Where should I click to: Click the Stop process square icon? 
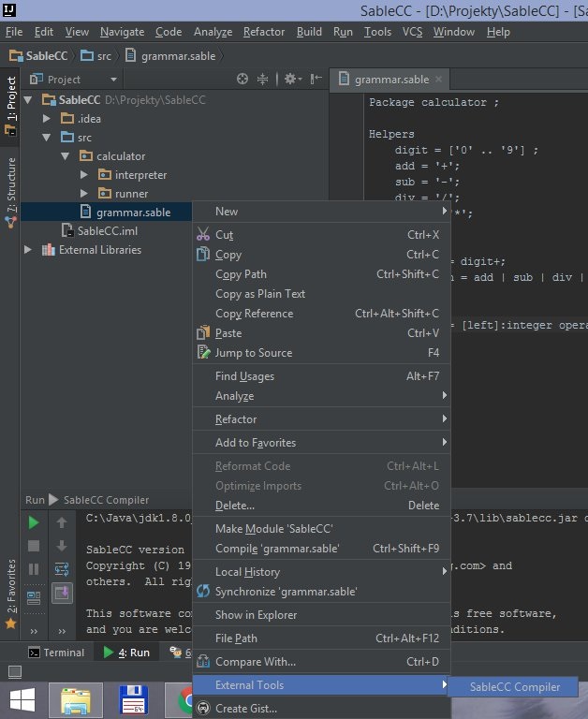tap(34, 546)
